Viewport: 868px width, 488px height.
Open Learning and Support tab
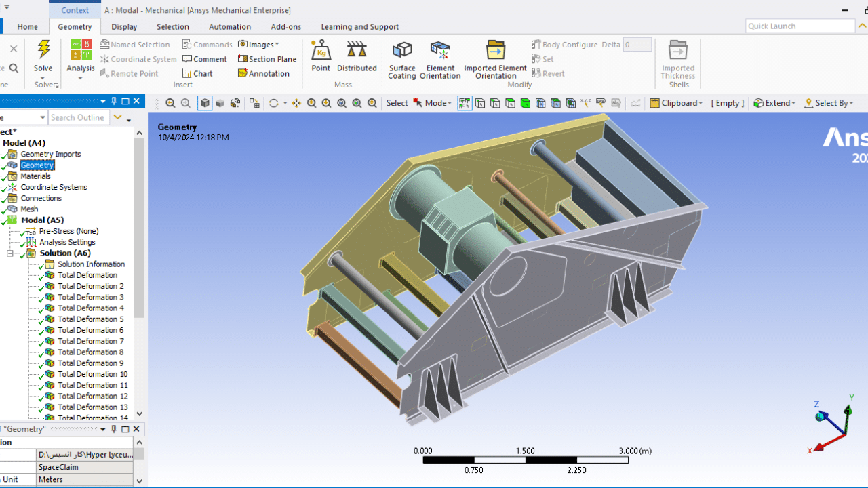(360, 26)
